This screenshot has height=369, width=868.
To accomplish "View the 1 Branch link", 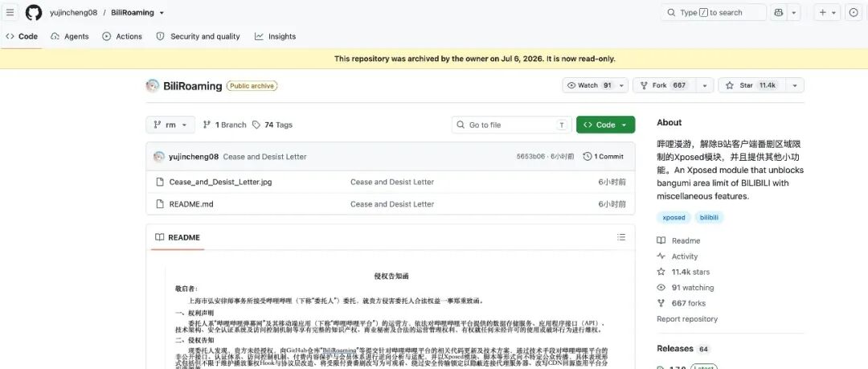I will click(x=225, y=125).
